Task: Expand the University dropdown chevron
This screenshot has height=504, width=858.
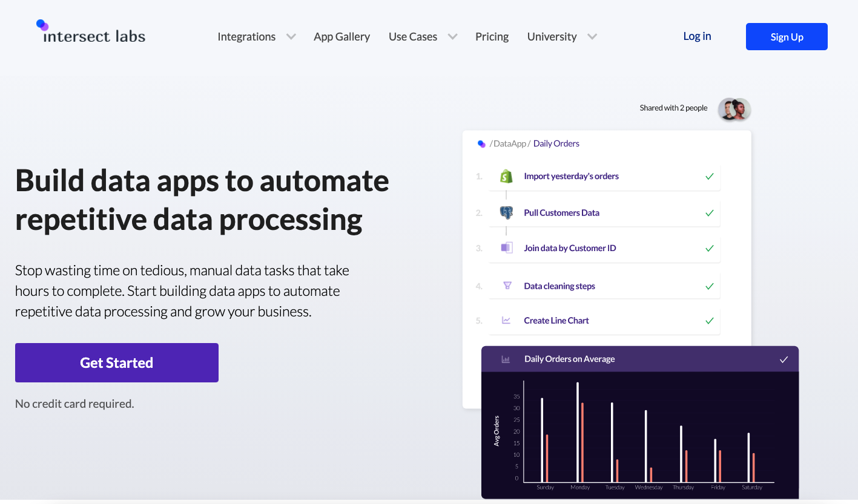Action: pyautogui.click(x=592, y=37)
